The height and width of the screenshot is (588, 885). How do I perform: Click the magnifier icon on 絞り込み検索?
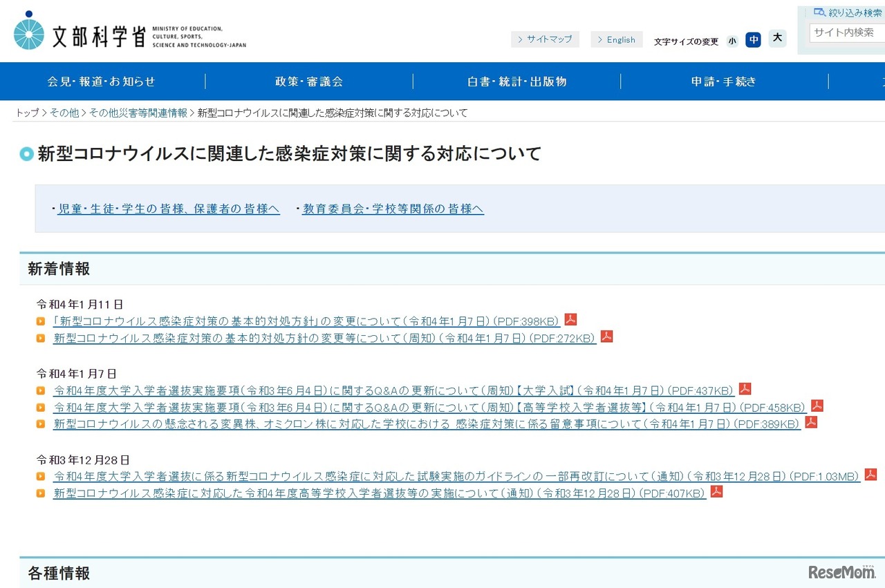(818, 12)
